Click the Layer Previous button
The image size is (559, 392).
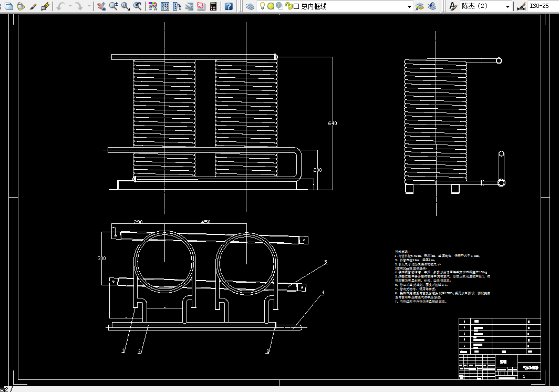tap(432, 6)
